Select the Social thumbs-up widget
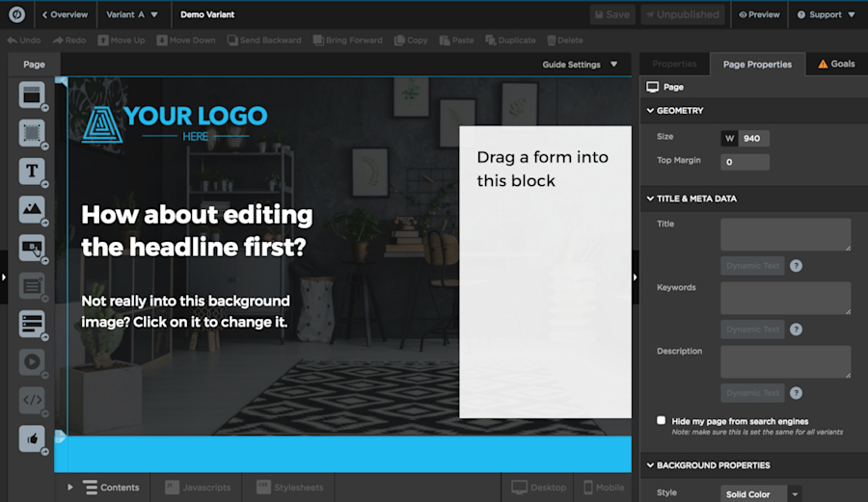Viewport: 868px width, 502px height. pyautogui.click(x=32, y=439)
